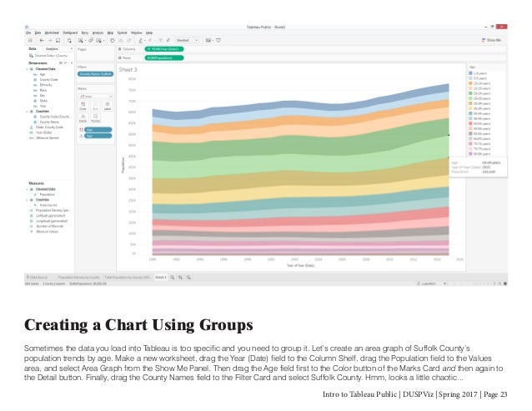532x411 pixels.
Task: Select Measure Names dimension field
Action: [48, 138]
